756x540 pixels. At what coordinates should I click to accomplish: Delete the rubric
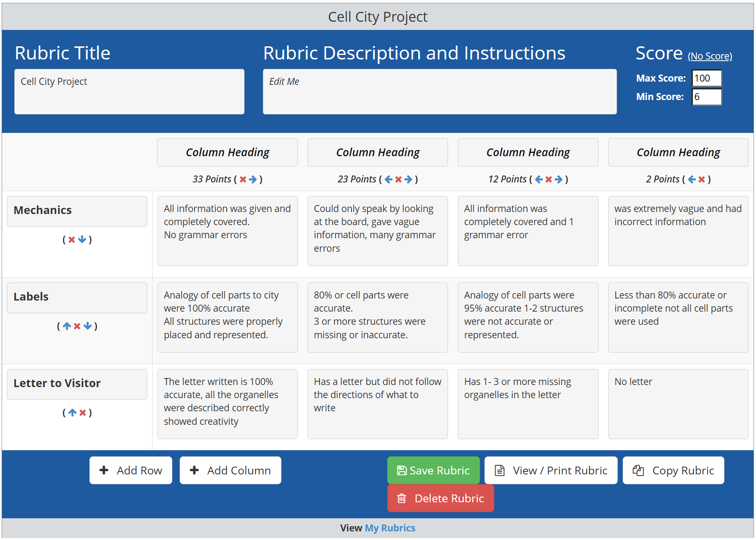[x=441, y=498]
